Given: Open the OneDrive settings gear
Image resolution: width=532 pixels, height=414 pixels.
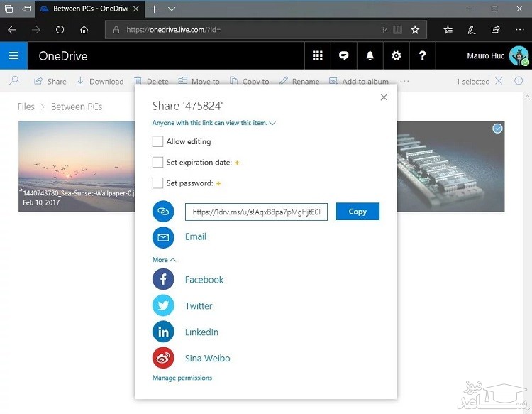Looking at the screenshot, I should (x=396, y=56).
